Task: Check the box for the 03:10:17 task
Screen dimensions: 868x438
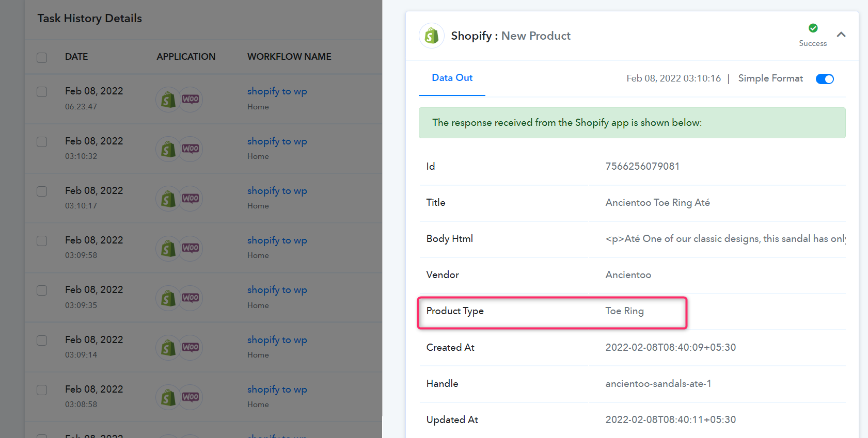Action: point(42,191)
